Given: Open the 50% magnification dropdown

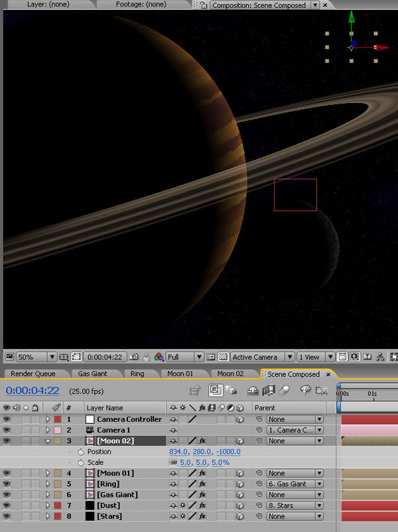Looking at the screenshot, I should pos(52,357).
